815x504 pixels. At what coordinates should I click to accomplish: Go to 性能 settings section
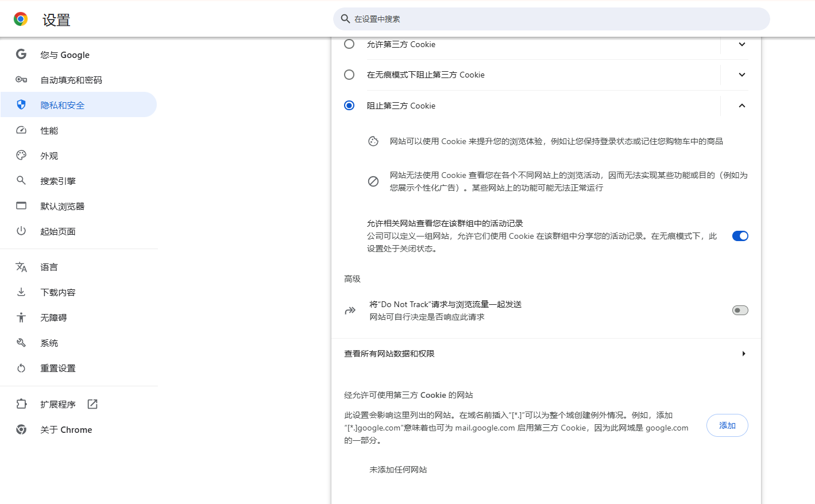tap(79, 130)
